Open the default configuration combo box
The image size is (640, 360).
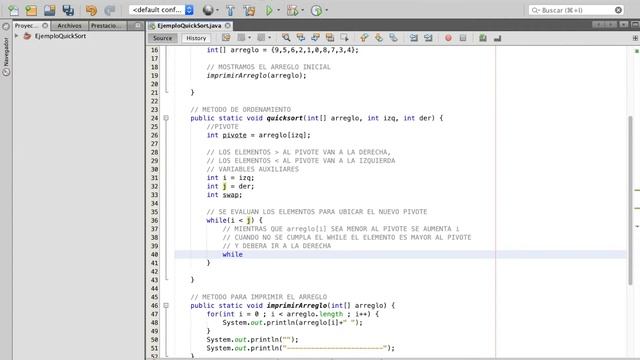161,10
